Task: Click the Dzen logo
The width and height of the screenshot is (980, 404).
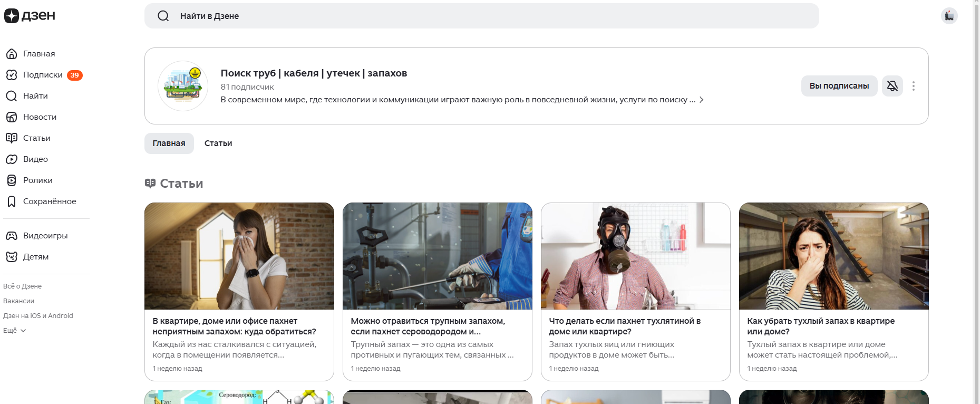Action: (x=30, y=16)
